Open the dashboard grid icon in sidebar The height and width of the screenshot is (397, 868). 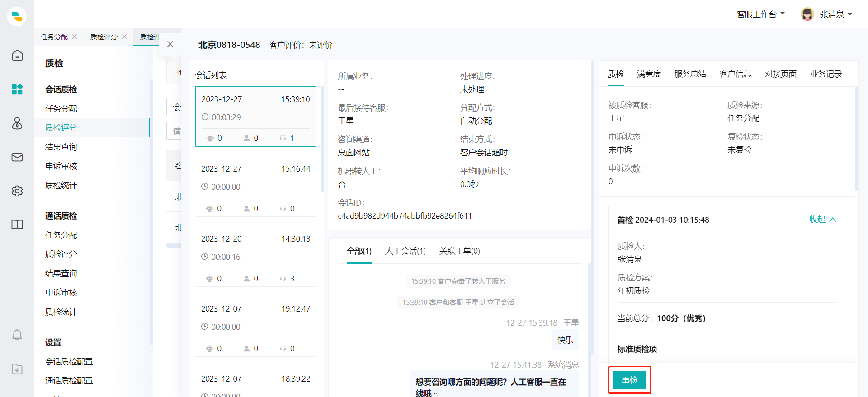click(17, 89)
